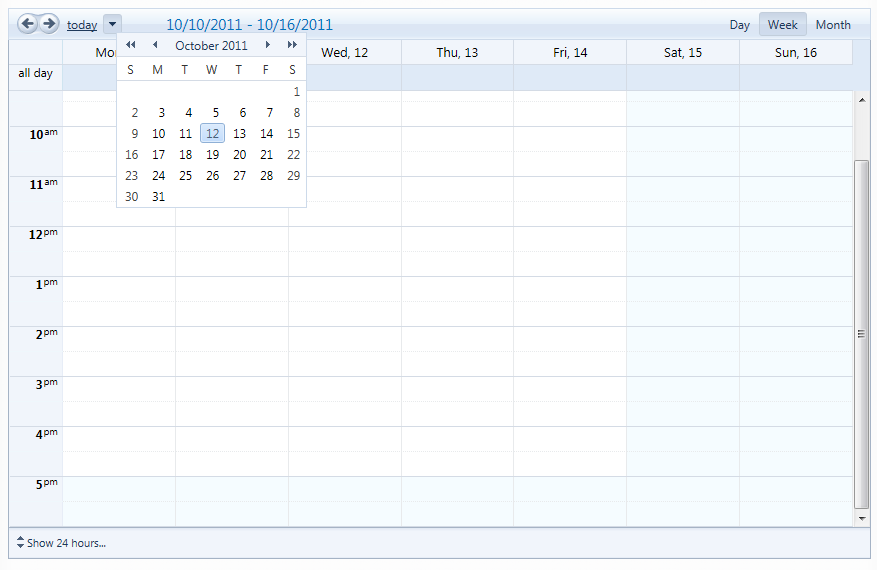Switch to Day view

tap(739, 25)
